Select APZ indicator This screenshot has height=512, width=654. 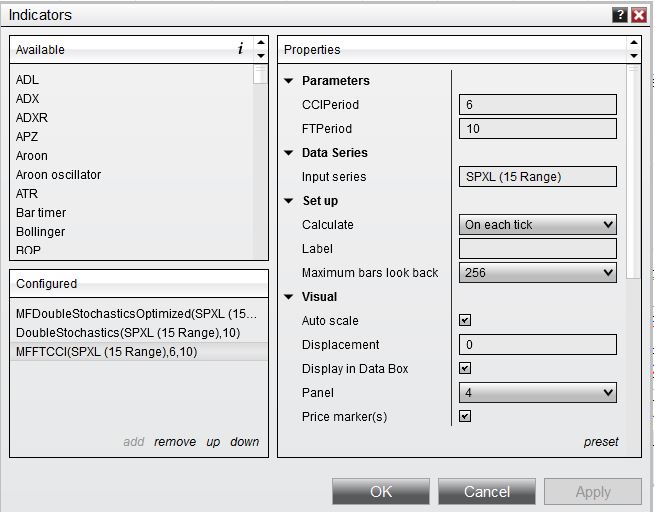[27, 137]
